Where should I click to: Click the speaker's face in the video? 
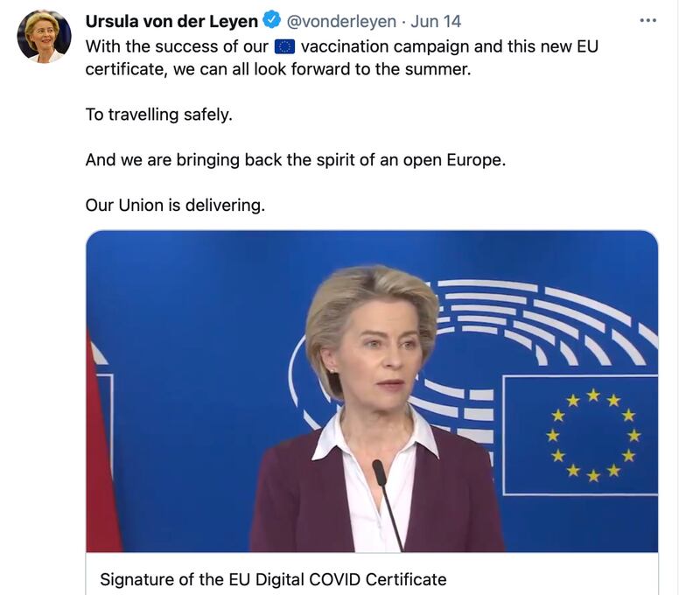(x=381, y=353)
